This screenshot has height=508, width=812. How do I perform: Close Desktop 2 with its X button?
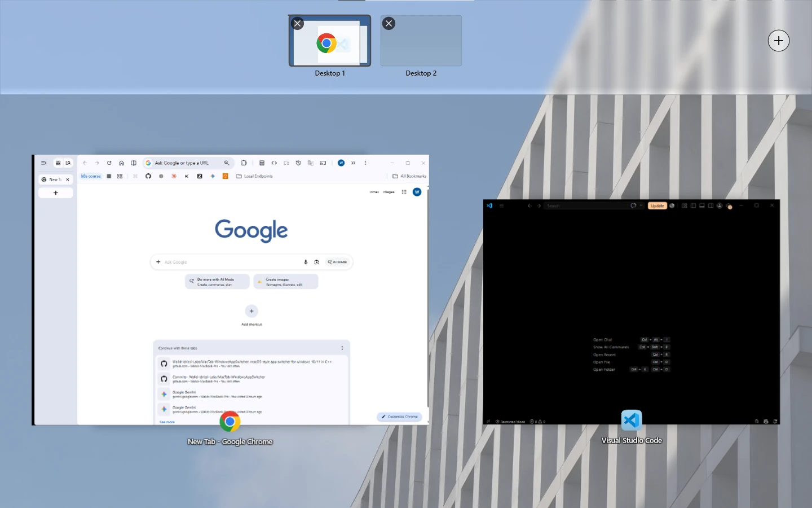[x=389, y=24]
